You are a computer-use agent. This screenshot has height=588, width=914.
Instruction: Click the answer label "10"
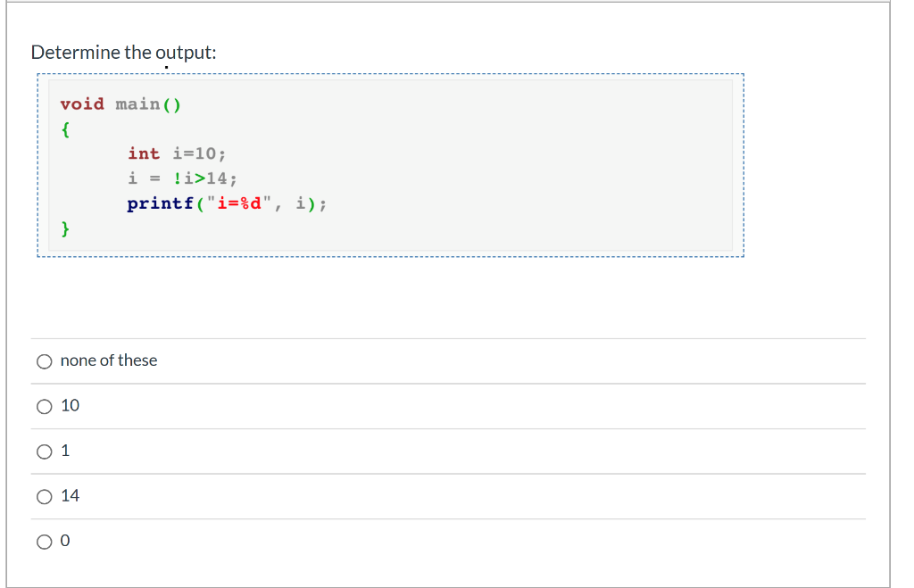pyautogui.click(x=69, y=405)
